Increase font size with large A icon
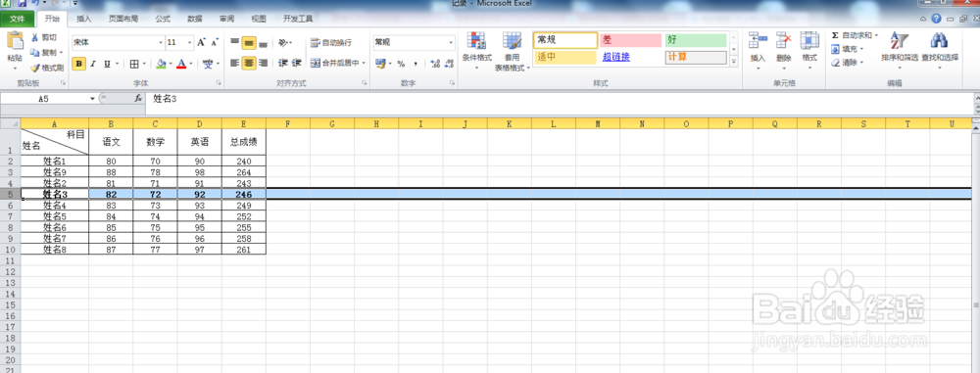The width and height of the screenshot is (980, 373). [x=201, y=42]
